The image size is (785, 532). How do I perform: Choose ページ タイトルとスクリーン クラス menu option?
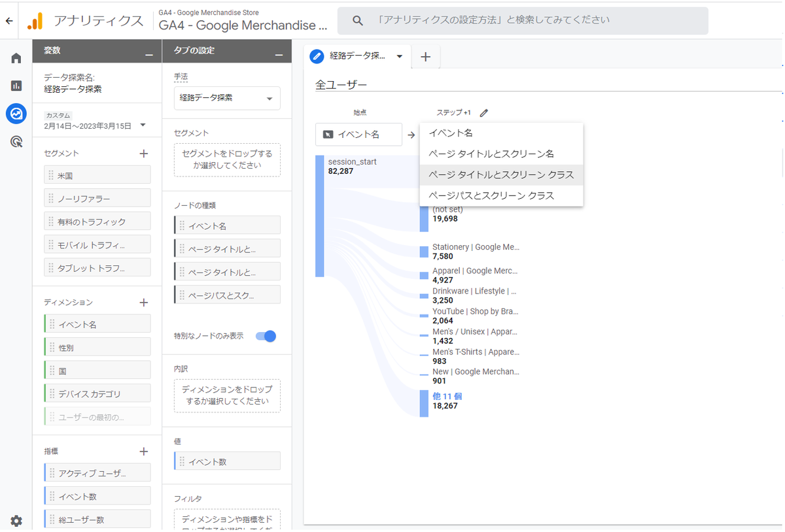pos(501,175)
